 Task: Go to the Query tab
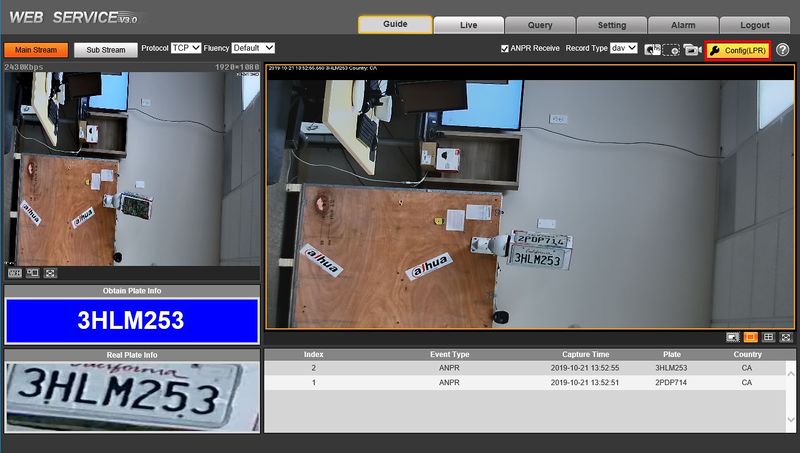pos(540,25)
